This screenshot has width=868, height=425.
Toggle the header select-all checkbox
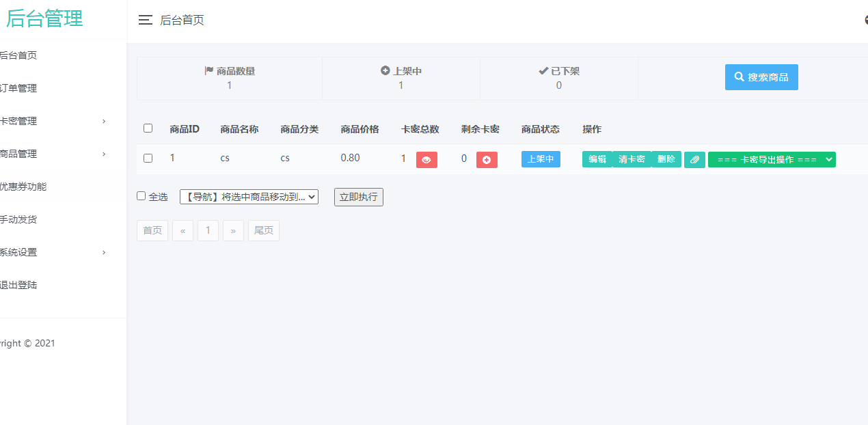click(148, 128)
